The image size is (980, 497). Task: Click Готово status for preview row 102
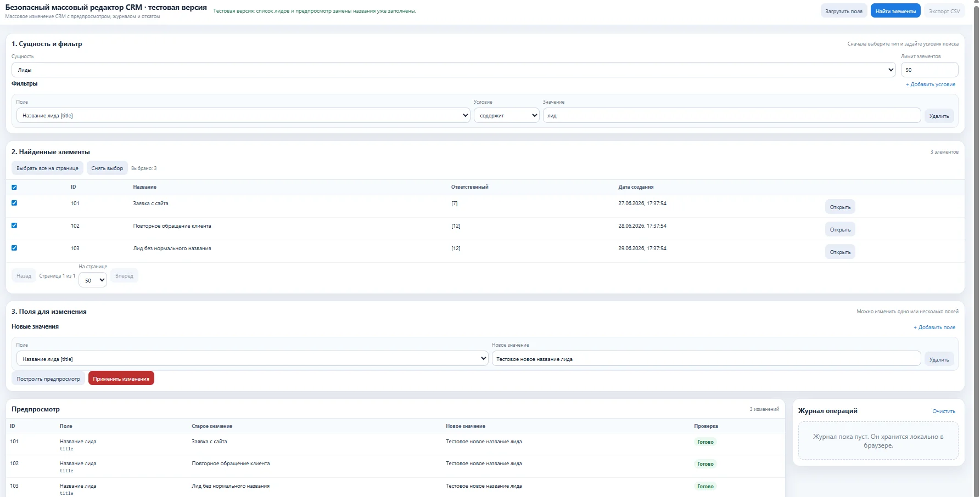[x=705, y=464]
